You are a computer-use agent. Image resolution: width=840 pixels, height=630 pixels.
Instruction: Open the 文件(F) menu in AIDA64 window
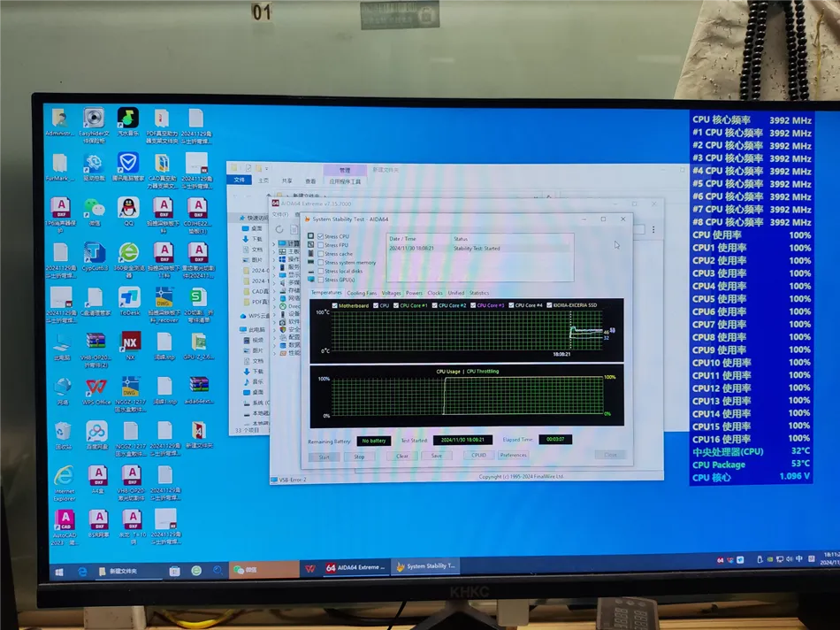click(279, 214)
